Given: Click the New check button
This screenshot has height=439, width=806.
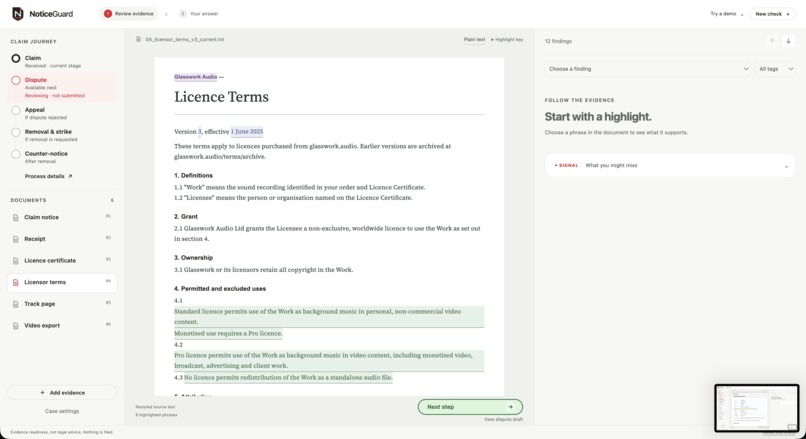Looking at the screenshot, I should pyautogui.click(x=772, y=14).
